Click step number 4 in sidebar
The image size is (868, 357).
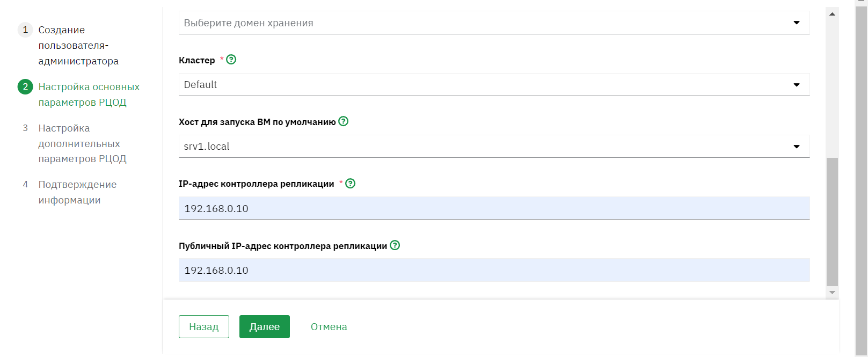click(25, 184)
